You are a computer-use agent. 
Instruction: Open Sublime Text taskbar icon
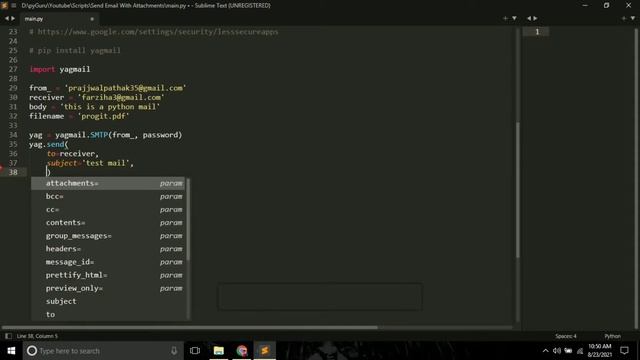click(x=264, y=351)
